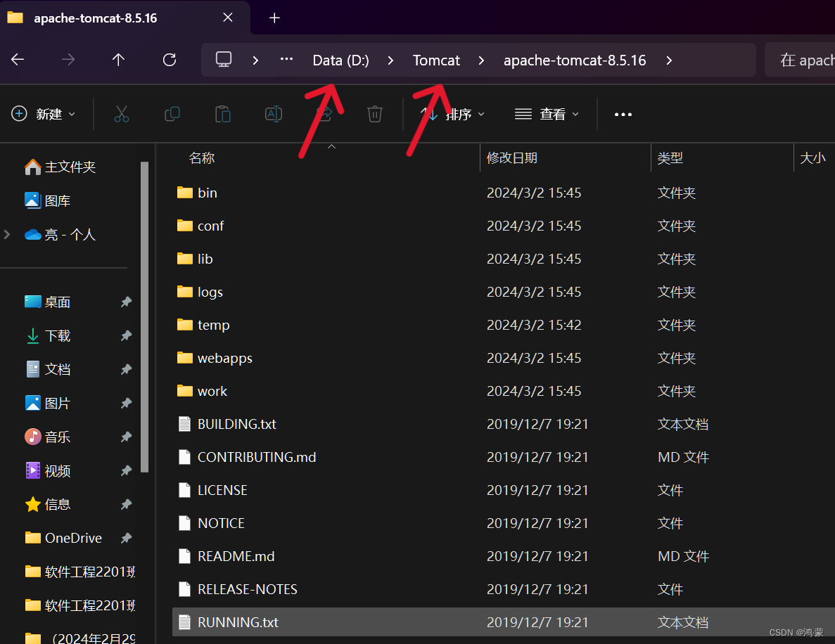Go up one folder level
Viewport: 835px width, 644px height.
118,60
